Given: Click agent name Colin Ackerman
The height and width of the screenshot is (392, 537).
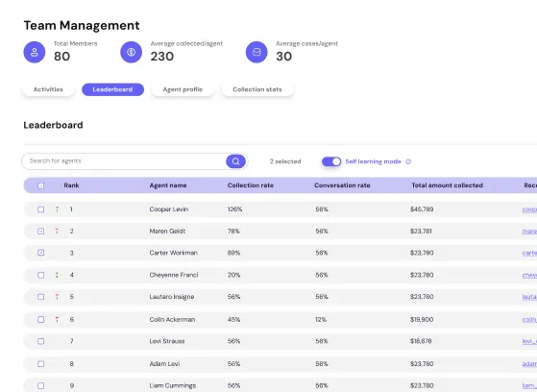Looking at the screenshot, I should point(172,319).
